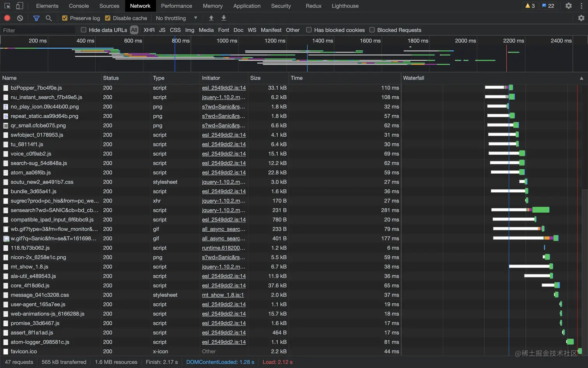Show the 22 messages counter
Image resolution: width=588 pixels, height=368 pixels.
click(548, 6)
